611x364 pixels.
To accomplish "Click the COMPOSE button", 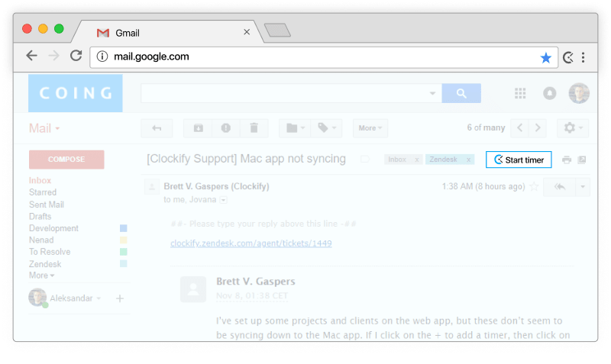I will click(x=66, y=159).
